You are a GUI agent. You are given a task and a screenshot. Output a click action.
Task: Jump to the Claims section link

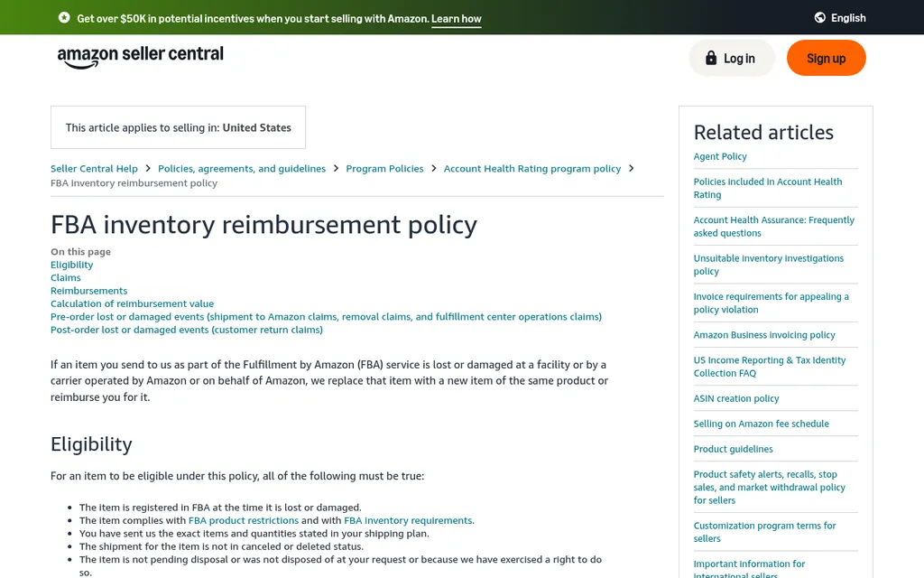(x=65, y=278)
